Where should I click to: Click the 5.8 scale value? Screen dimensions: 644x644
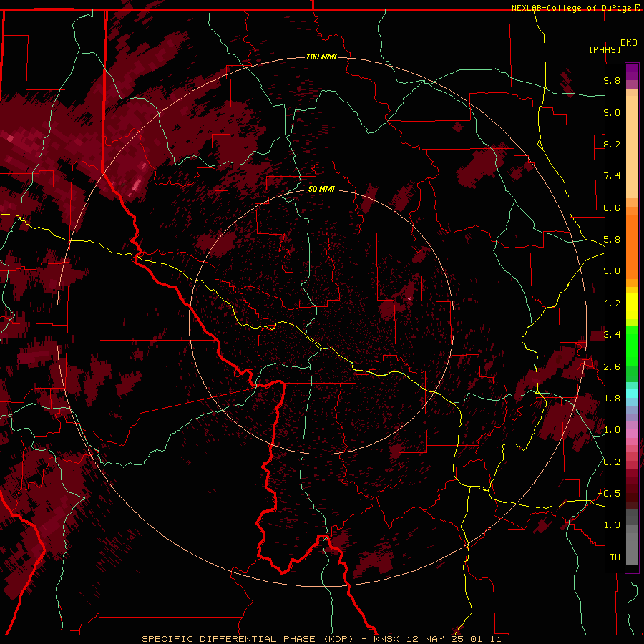tap(612, 240)
